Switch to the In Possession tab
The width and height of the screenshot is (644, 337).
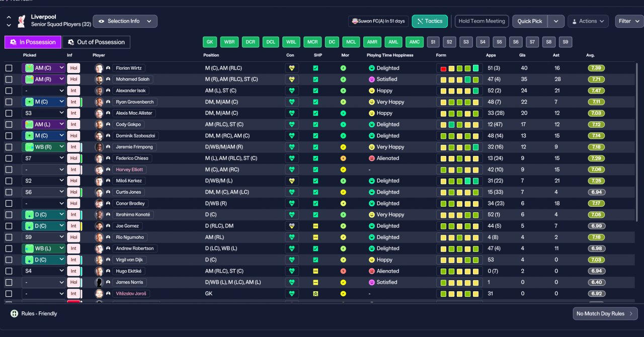33,42
